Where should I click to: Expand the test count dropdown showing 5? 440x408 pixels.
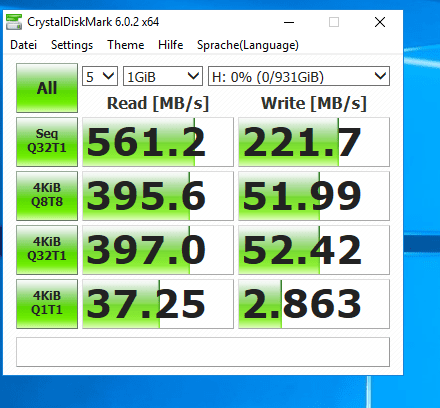[100, 76]
